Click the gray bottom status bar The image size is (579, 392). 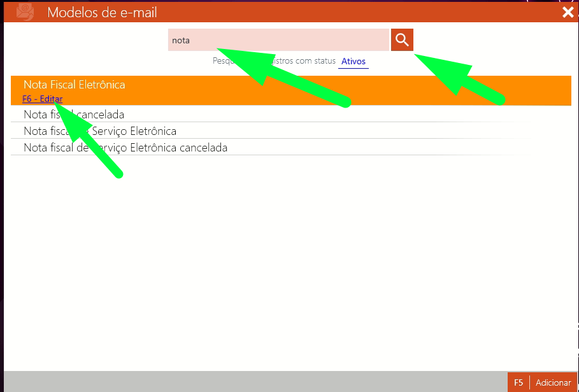pos(255,382)
